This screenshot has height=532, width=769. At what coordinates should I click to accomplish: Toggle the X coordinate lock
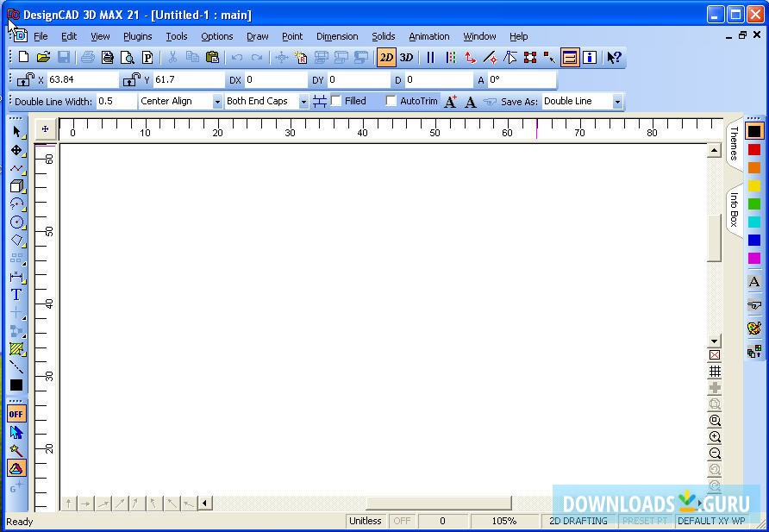coord(25,79)
